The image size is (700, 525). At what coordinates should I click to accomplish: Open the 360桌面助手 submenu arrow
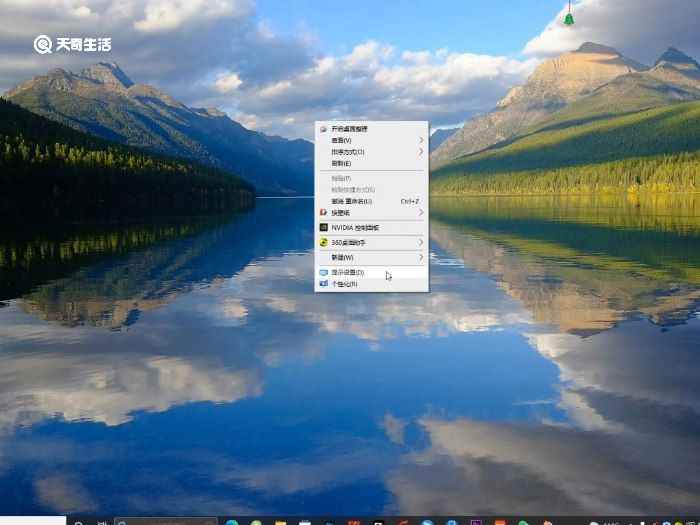pyautogui.click(x=421, y=242)
